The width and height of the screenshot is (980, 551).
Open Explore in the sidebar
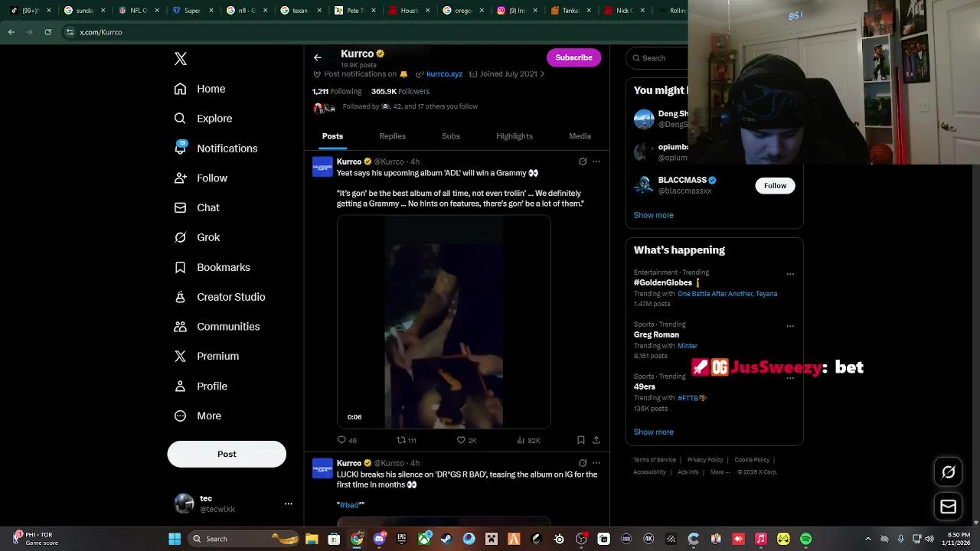[x=203, y=119]
